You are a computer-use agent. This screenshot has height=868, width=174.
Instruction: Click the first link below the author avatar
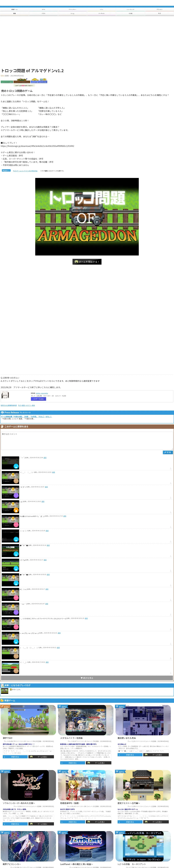9,405
